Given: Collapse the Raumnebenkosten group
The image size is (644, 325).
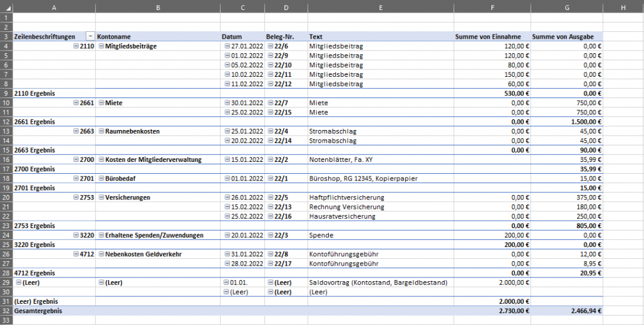Looking at the screenshot, I should point(101,131).
